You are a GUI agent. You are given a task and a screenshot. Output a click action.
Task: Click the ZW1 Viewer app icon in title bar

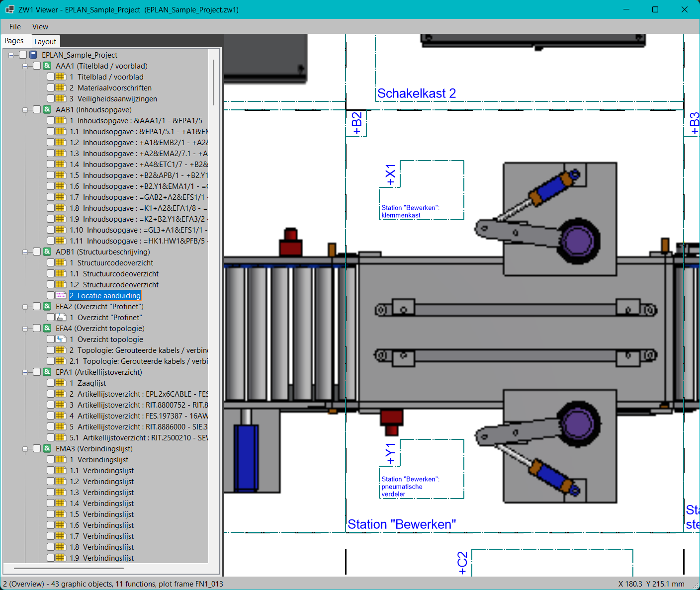click(9, 9)
